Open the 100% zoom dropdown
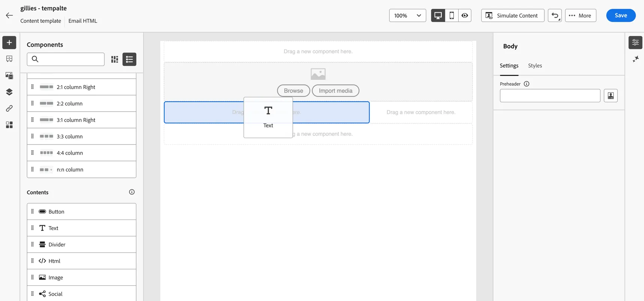The height and width of the screenshot is (301, 644). coord(407,15)
